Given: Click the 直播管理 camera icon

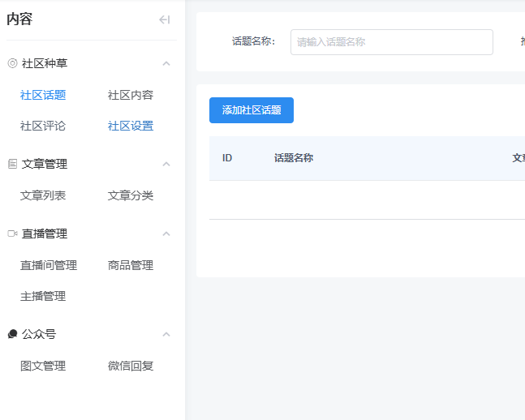Looking at the screenshot, I should coord(12,234).
